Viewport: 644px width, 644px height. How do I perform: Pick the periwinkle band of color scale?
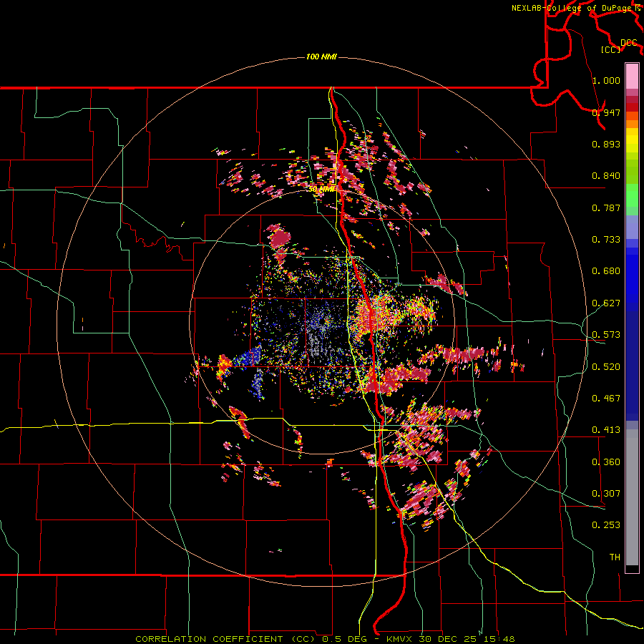632,228
